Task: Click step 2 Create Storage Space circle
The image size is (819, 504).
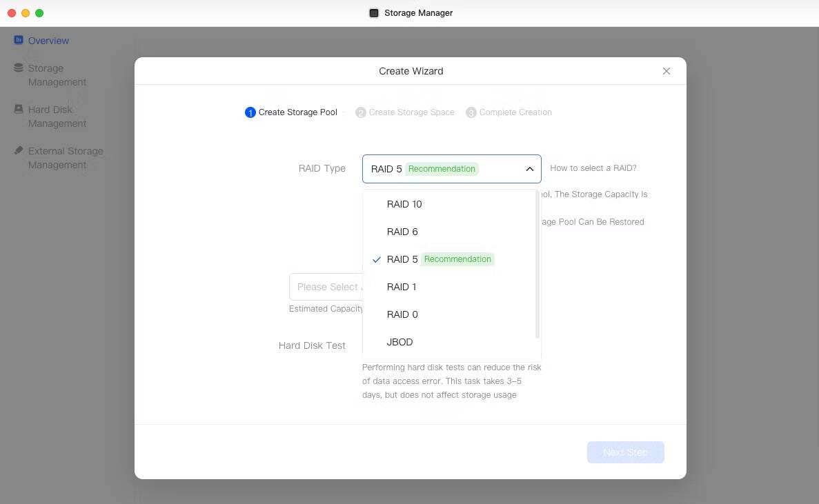Action: [360, 112]
